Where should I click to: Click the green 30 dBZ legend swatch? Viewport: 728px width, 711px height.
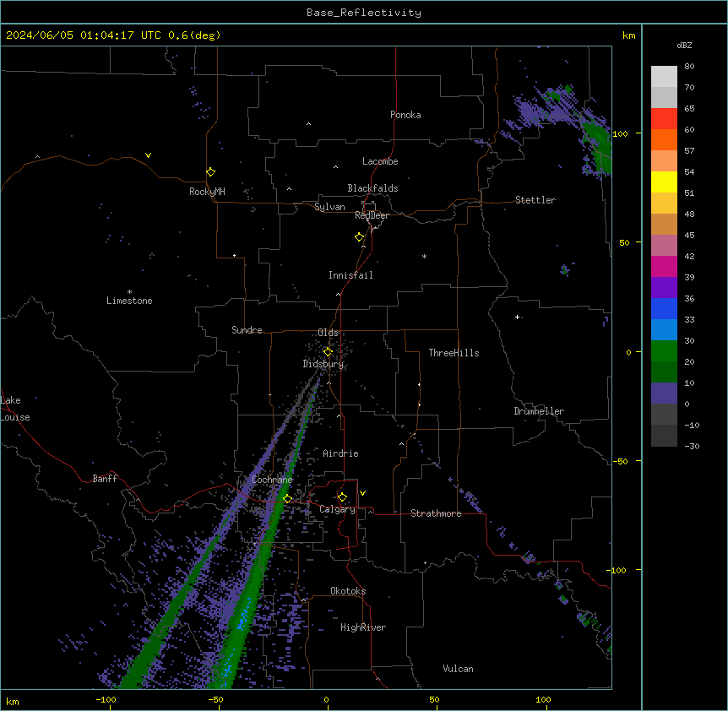(664, 351)
